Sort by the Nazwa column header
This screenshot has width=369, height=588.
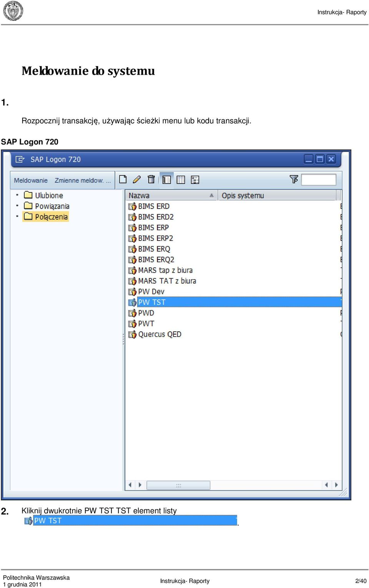pos(171,195)
